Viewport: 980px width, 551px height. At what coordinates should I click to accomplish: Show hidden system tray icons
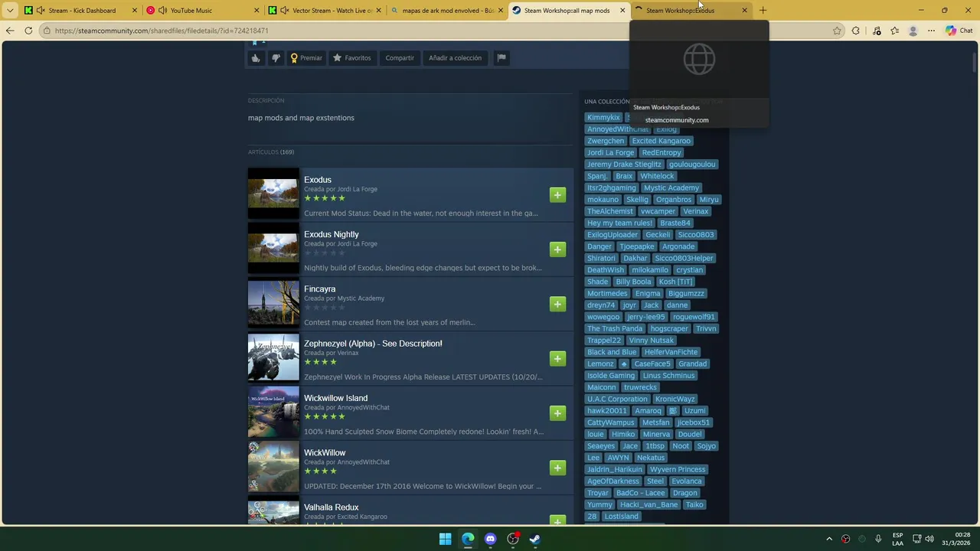(829, 539)
